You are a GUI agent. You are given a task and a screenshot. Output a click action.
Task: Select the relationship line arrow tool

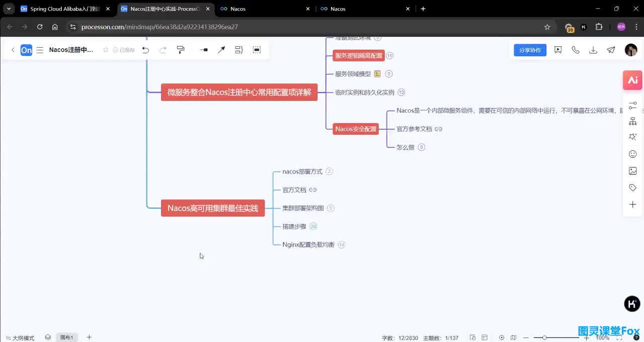pyautogui.click(x=221, y=50)
